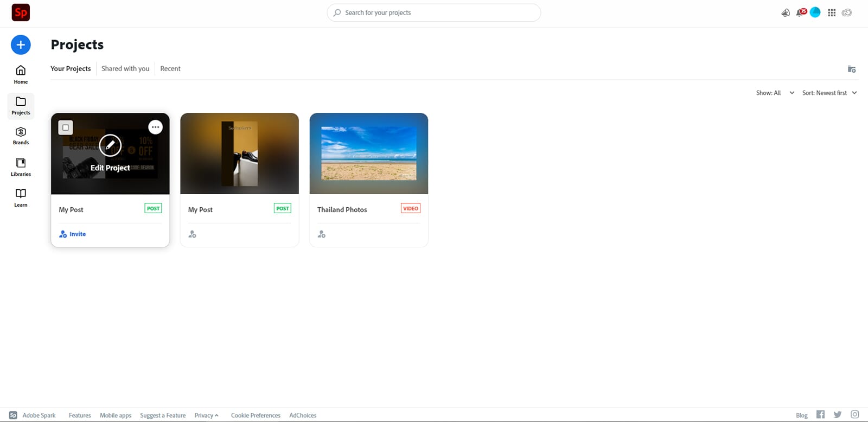Tick the checkbox on first My Post card
This screenshot has height=422, width=868.
pyautogui.click(x=66, y=127)
